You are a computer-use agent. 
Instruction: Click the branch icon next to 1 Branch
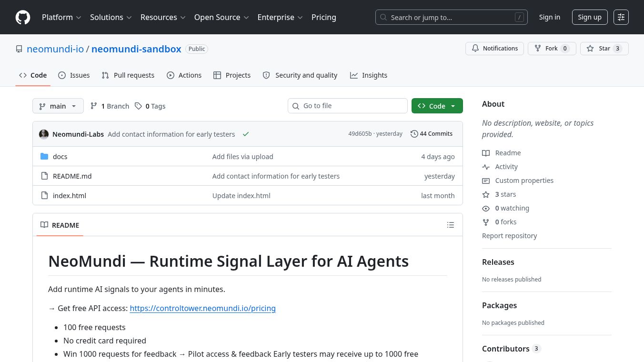(94, 106)
